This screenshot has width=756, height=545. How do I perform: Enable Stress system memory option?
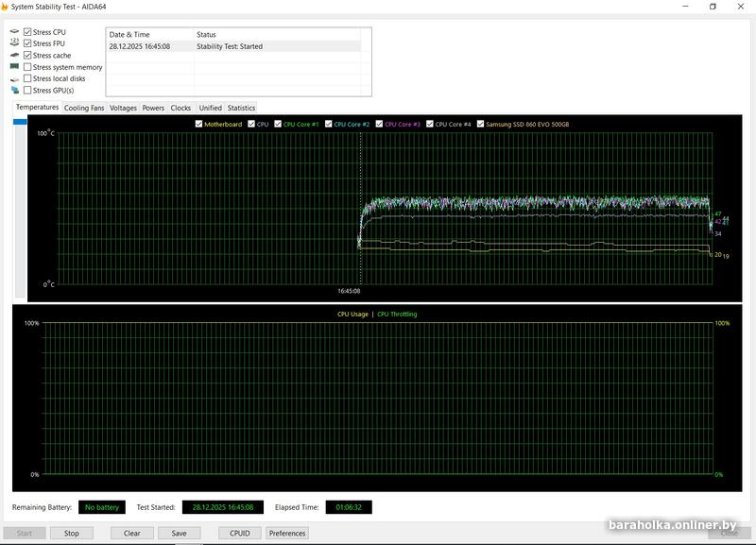point(27,67)
